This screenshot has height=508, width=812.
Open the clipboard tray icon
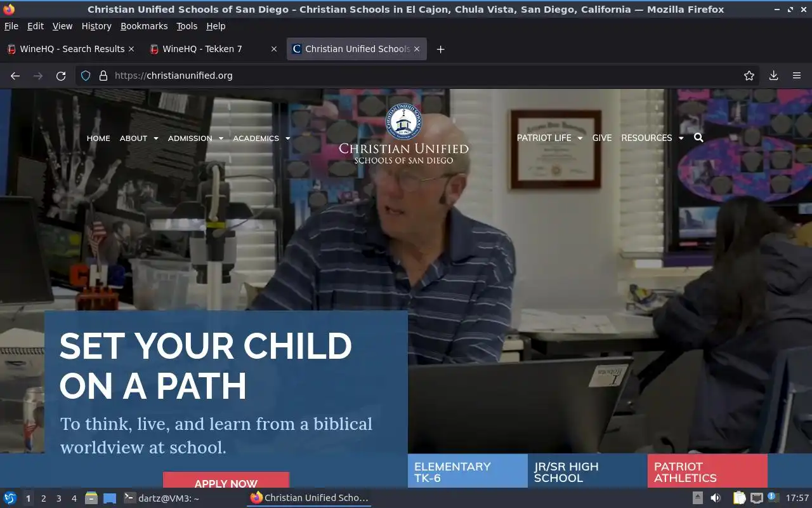click(x=739, y=498)
